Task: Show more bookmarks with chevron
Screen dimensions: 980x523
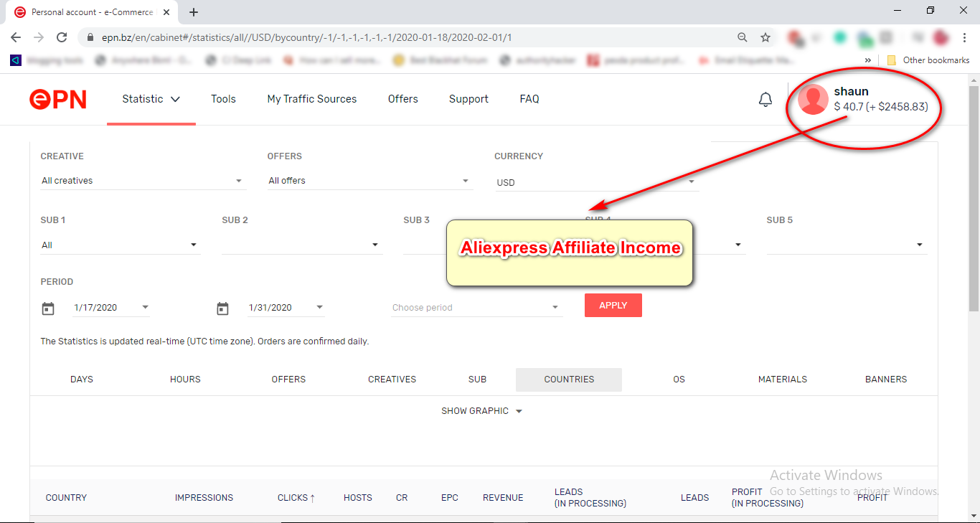Action: coord(868,60)
